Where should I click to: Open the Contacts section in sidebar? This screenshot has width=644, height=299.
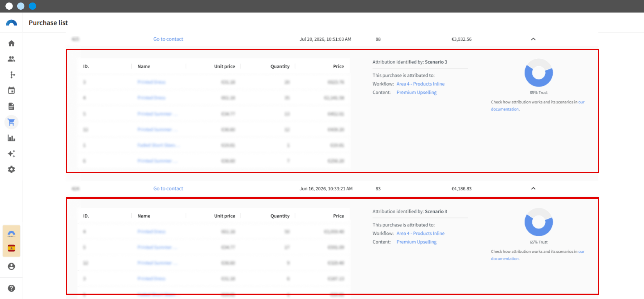click(11, 59)
